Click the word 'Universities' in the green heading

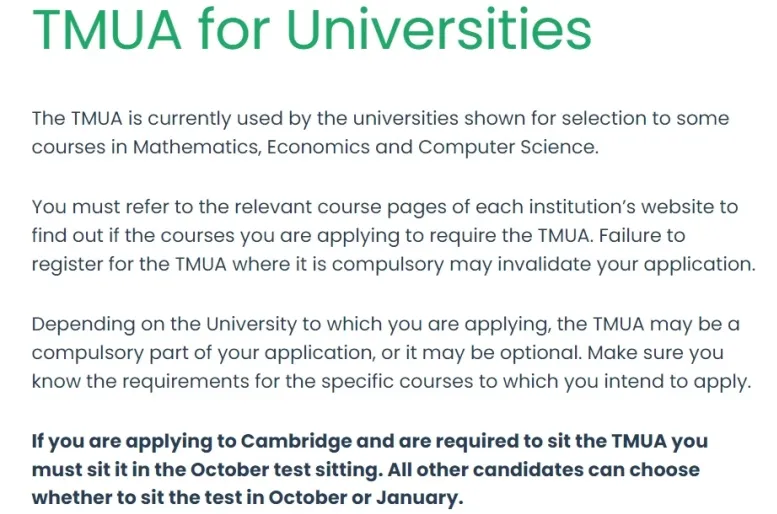click(439, 30)
